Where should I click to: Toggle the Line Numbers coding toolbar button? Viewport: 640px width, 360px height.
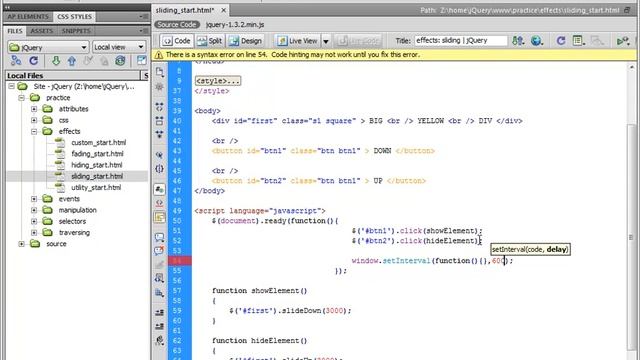tap(160, 189)
